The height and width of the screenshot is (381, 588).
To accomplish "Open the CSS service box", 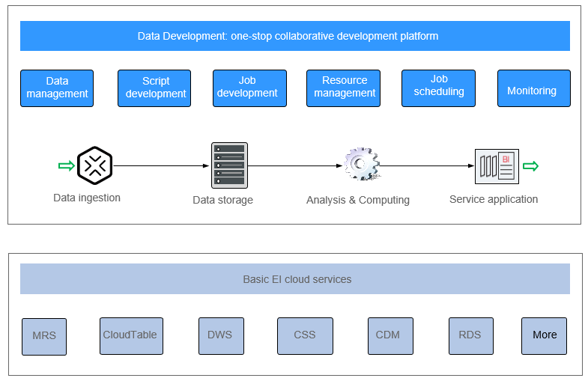I will 304,335.
